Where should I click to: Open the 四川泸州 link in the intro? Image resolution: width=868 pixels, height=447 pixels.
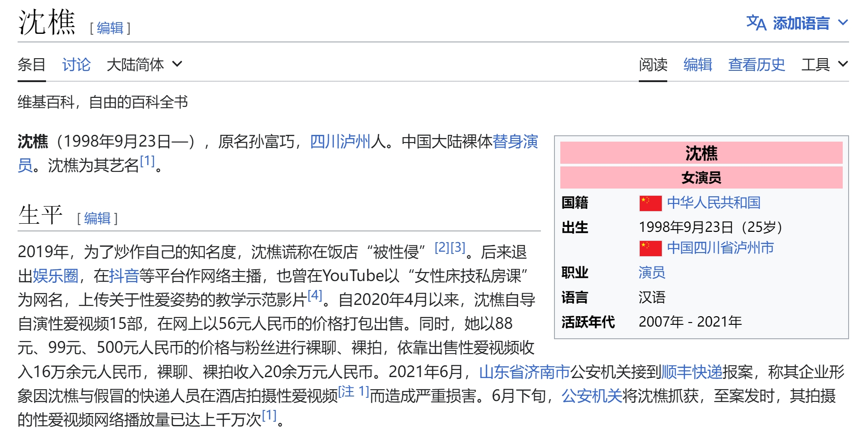(x=340, y=142)
